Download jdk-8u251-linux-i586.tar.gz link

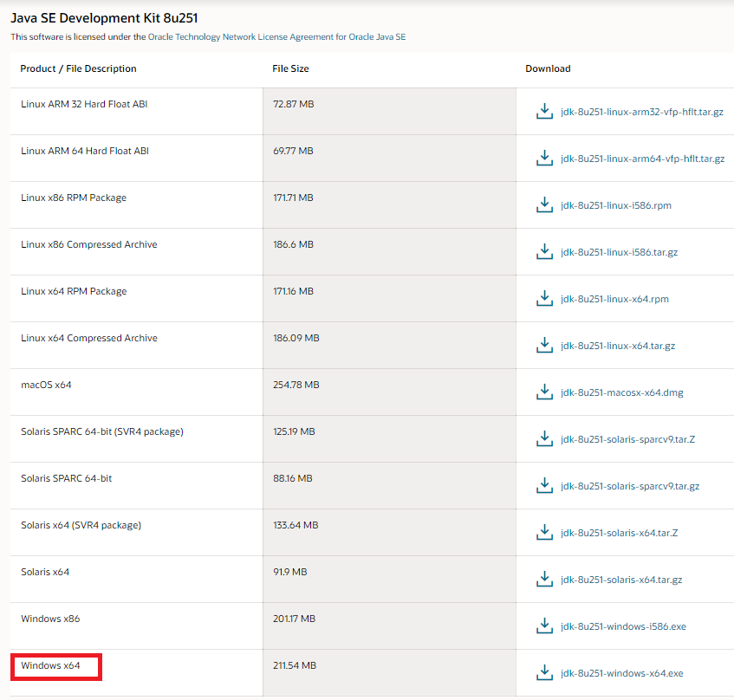coord(619,253)
